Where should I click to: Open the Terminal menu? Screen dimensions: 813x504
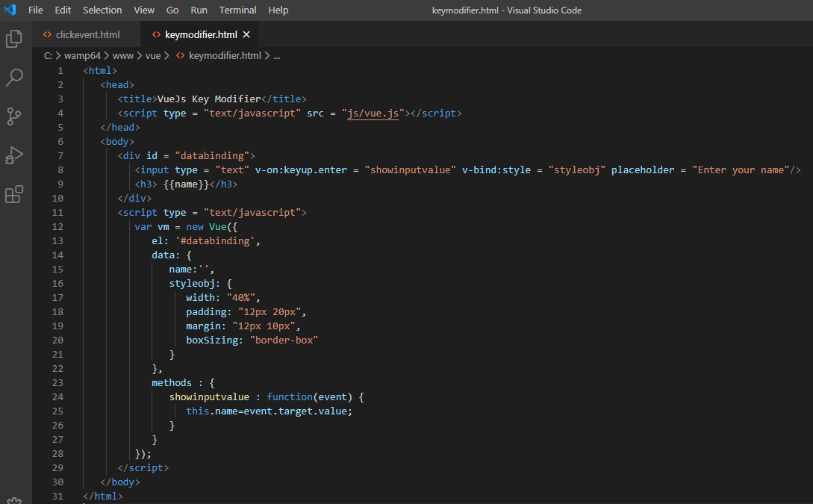pos(237,10)
